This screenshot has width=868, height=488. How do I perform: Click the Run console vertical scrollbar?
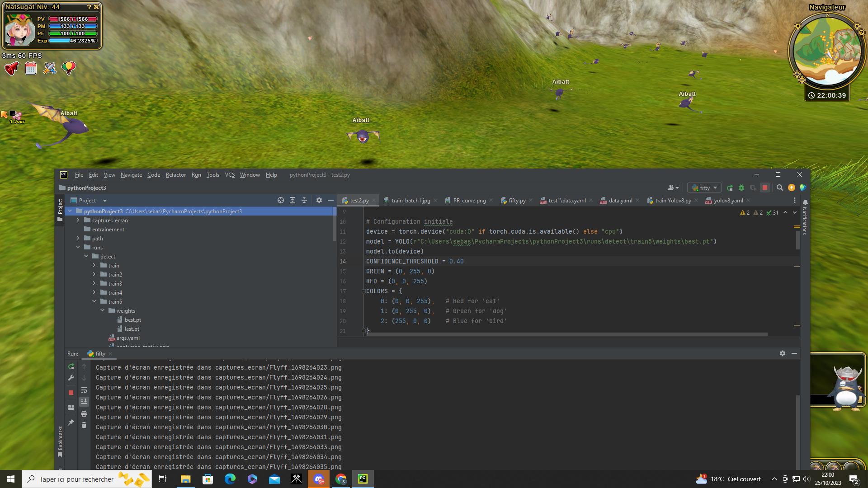click(x=798, y=432)
